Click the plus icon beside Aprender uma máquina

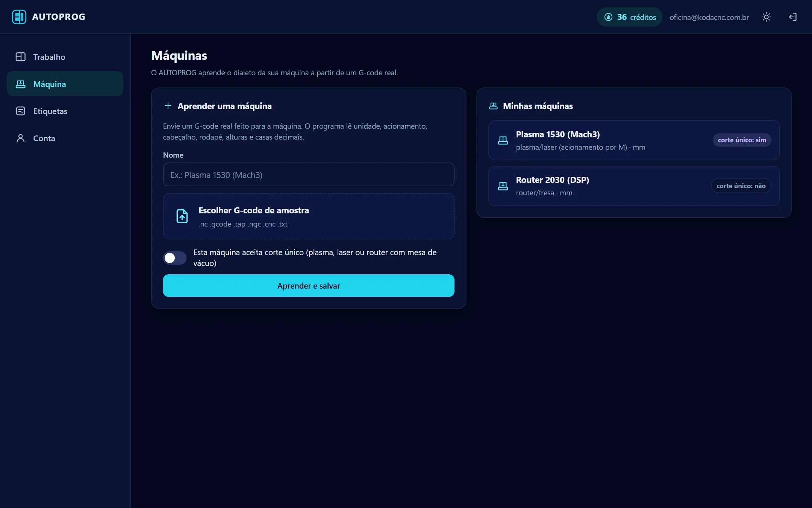(x=168, y=106)
